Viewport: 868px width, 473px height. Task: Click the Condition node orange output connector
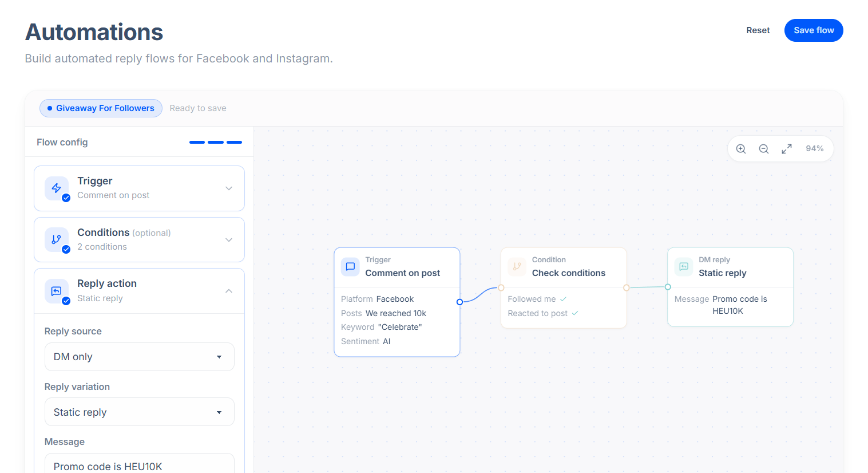[x=627, y=287]
